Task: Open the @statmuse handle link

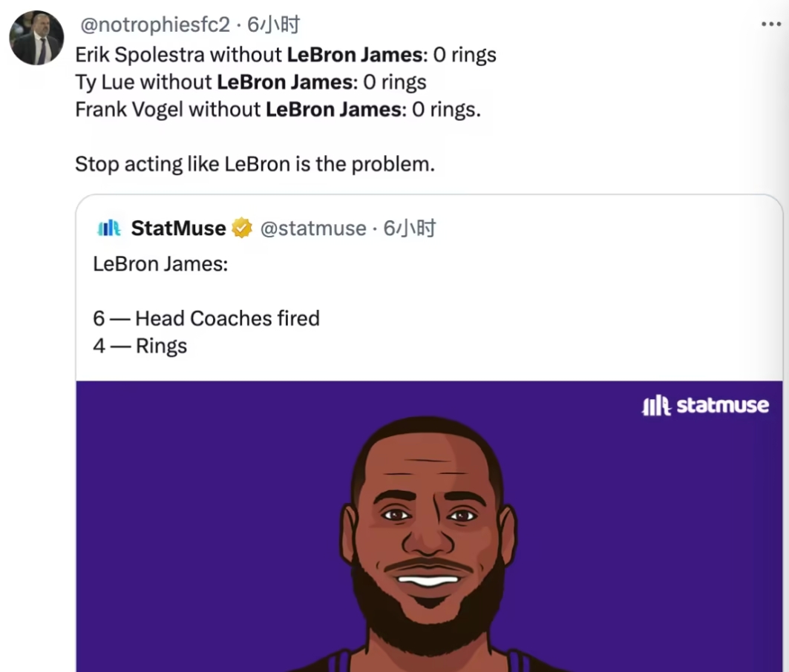Action: tap(312, 228)
